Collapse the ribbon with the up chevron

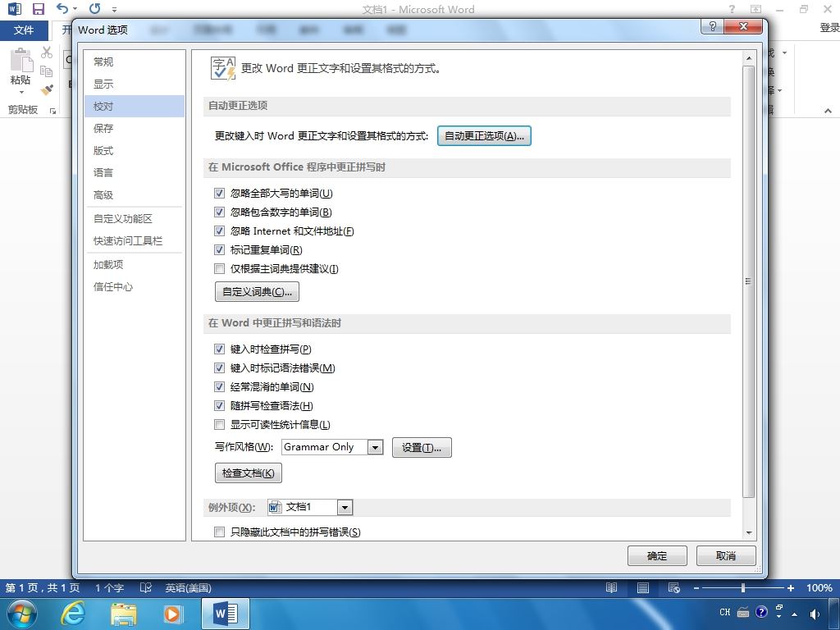coord(828,111)
